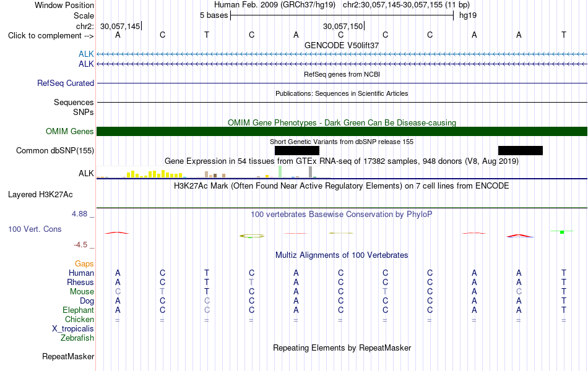This screenshot has height=371, width=588.
Task: Click the faded T in the Rhesus row
Action: pos(251,282)
